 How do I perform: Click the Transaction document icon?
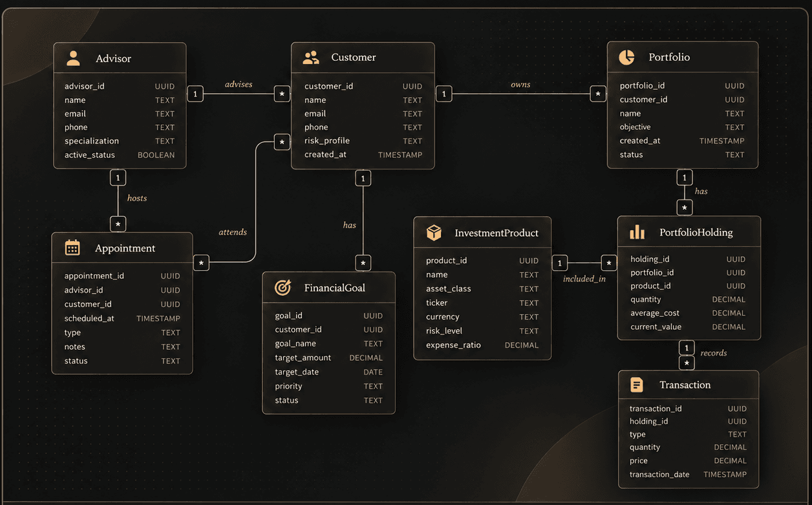pyautogui.click(x=637, y=385)
